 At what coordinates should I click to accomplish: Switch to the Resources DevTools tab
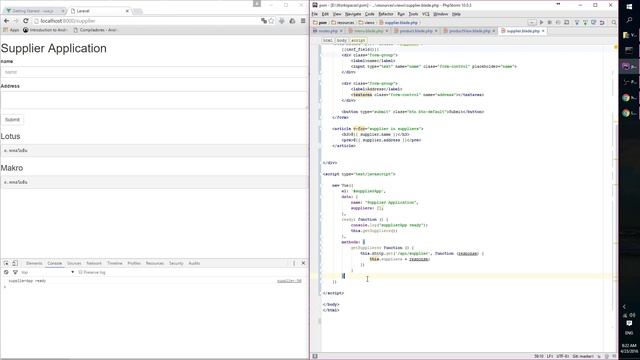pyautogui.click(x=155, y=263)
